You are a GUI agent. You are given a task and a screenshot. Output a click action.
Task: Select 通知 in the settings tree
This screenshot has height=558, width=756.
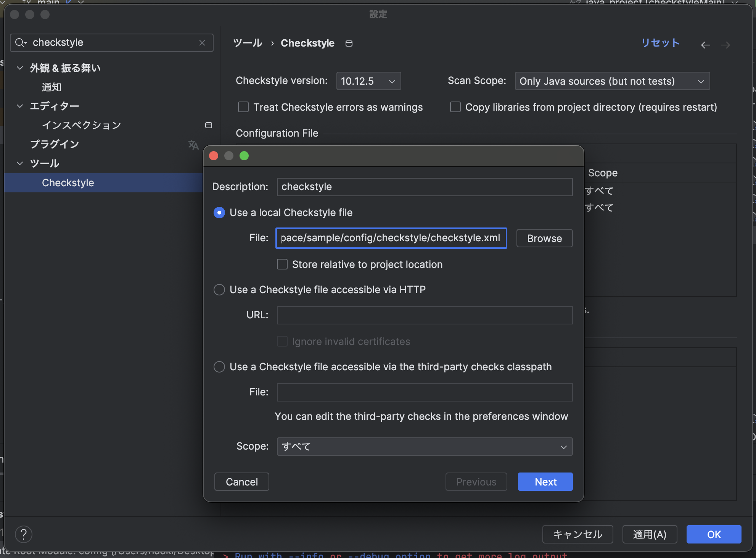pyautogui.click(x=51, y=87)
